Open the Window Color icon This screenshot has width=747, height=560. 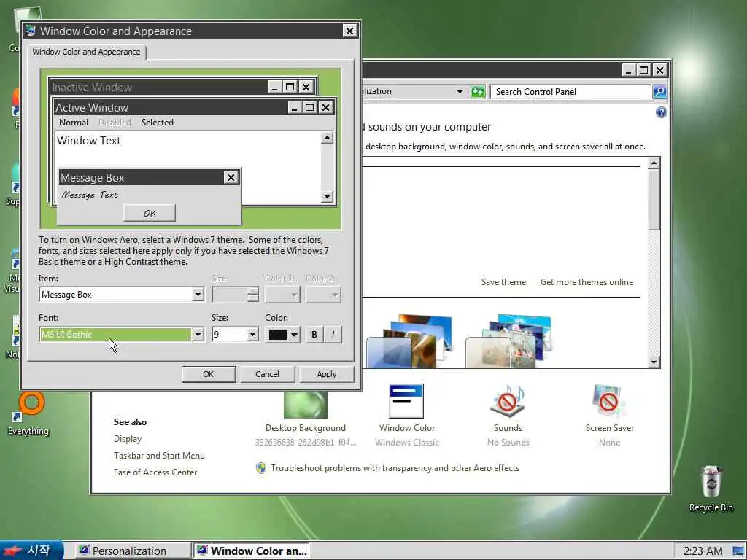(406, 402)
